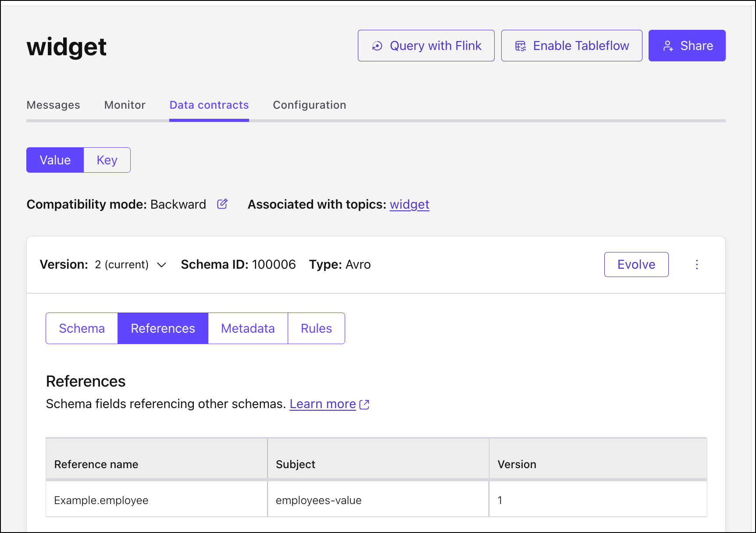The image size is (756, 533).
Task: Click the external link icon beside Learn more
Action: pyautogui.click(x=364, y=405)
